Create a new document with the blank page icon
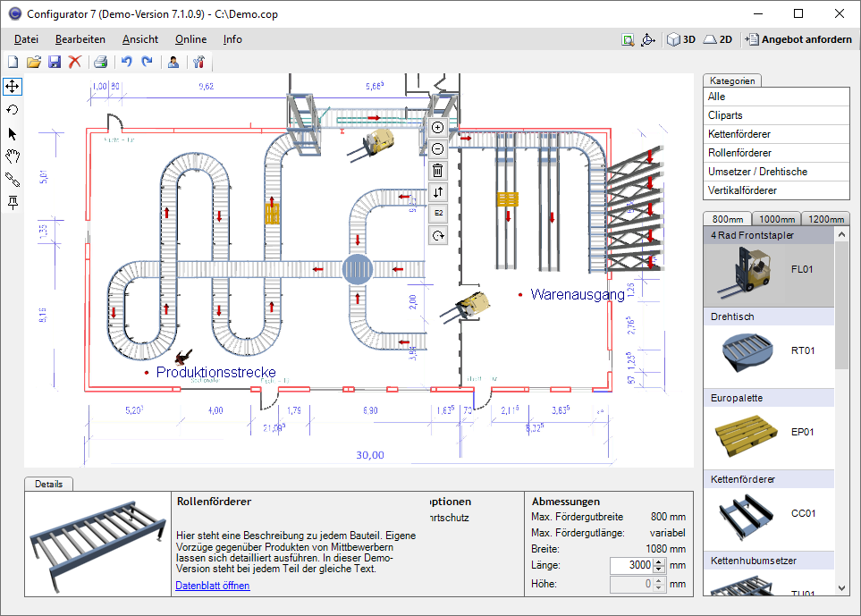The width and height of the screenshot is (861, 616). tap(13, 62)
